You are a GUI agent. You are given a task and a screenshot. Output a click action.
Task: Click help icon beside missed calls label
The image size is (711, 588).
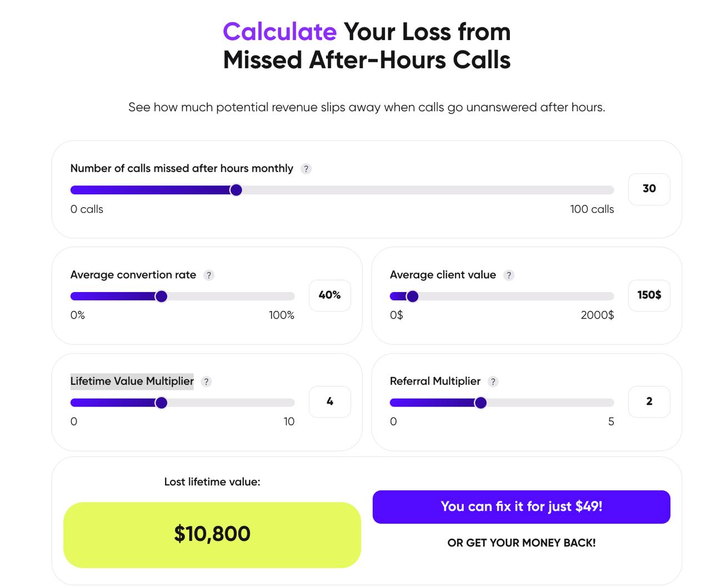tap(306, 169)
